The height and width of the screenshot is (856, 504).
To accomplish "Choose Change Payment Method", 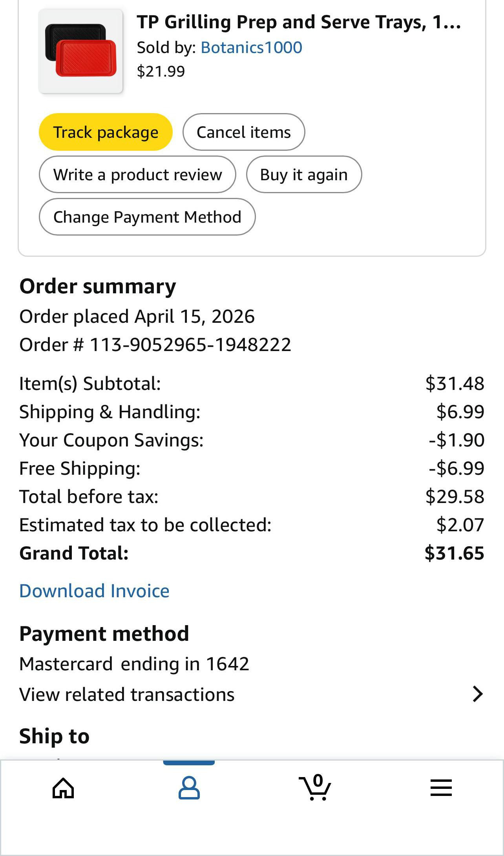I will [147, 217].
